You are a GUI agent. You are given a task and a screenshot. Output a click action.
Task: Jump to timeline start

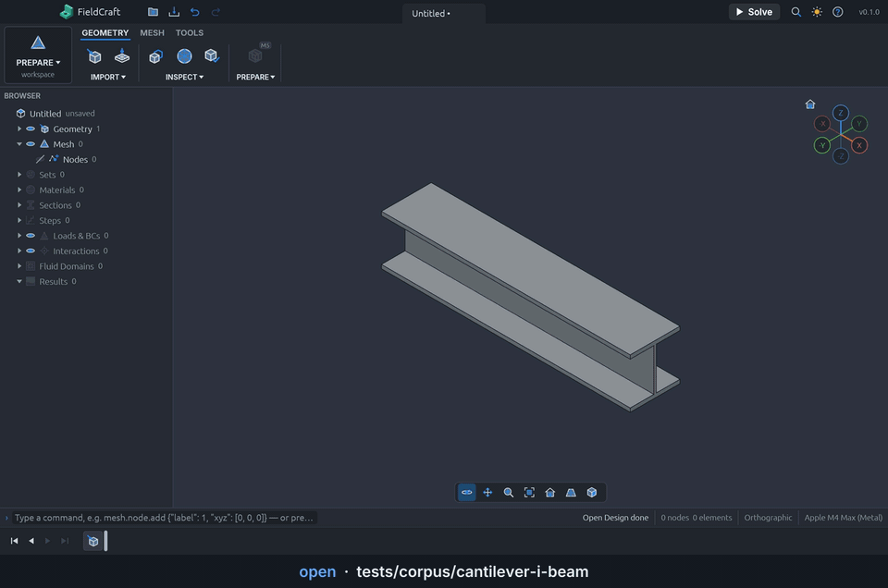point(14,541)
